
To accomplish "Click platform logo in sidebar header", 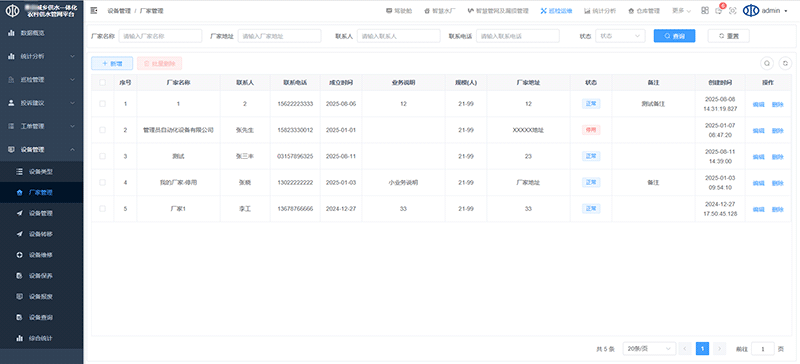I will pos(12,11).
